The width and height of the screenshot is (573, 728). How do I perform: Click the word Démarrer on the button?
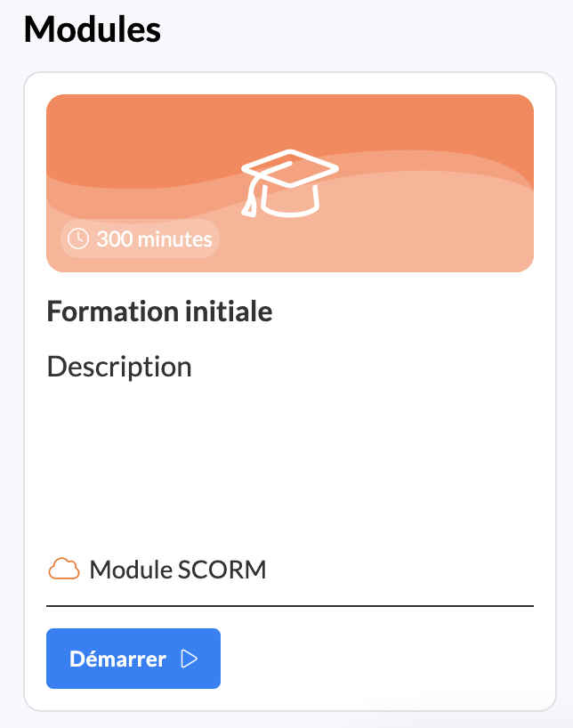(x=117, y=659)
